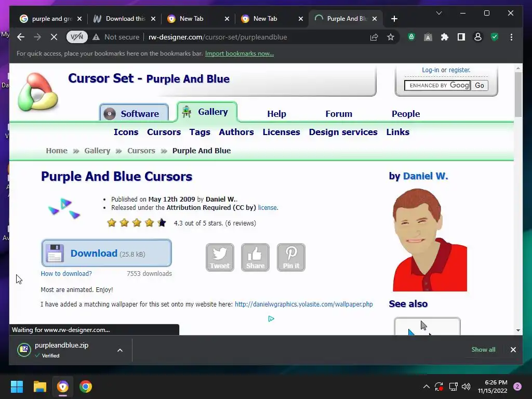Image resolution: width=532 pixels, height=399 pixels.
Task: Click the cursor set preview thumbnail
Action: (x=64, y=208)
